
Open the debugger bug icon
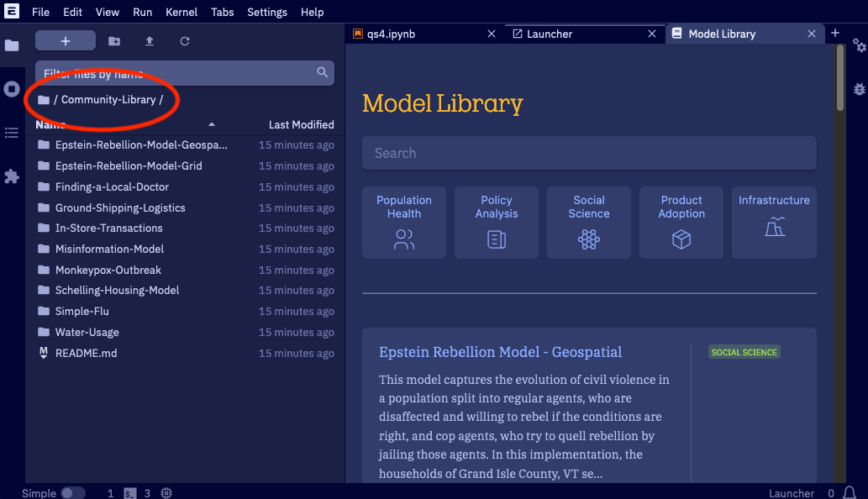point(859,89)
